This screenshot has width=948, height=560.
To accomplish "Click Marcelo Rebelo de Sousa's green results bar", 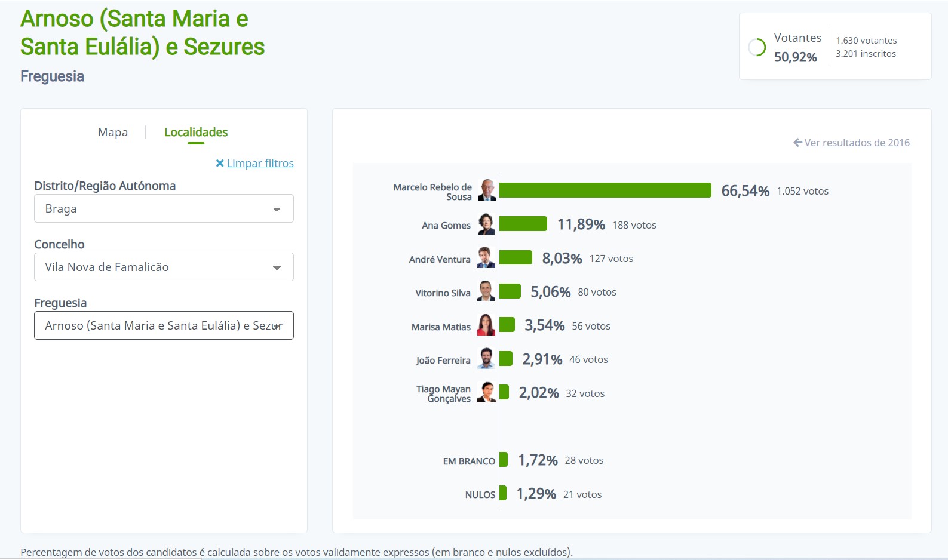I will pyautogui.click(x=605, y=190).
